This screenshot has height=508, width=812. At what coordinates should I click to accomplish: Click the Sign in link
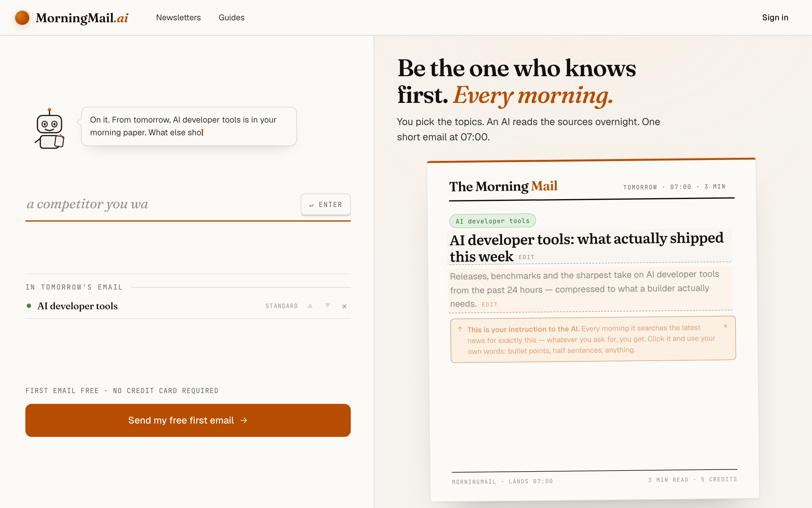pyautogui.click(x=775, y=17)
